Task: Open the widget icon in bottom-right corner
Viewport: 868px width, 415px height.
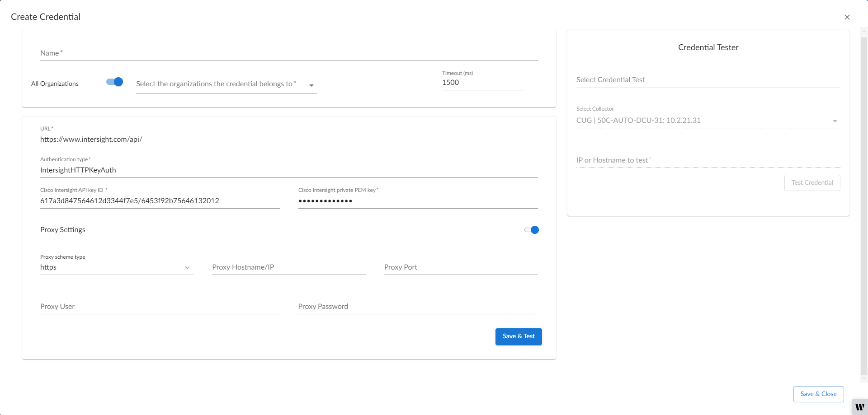Action: [859, 407]
